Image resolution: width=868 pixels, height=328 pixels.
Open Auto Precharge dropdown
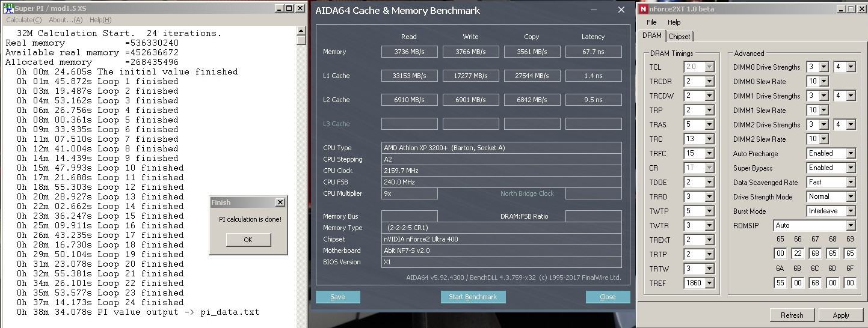pos(851,153)
